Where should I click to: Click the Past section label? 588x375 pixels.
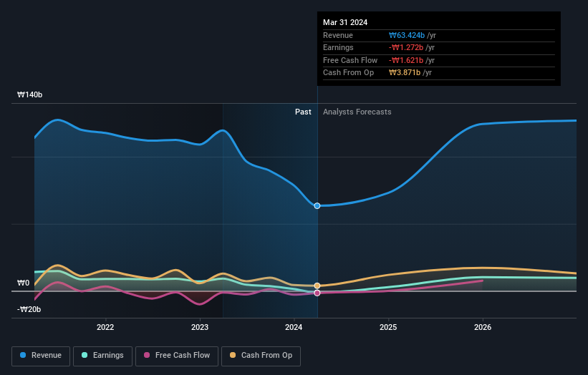coord(303,112)
